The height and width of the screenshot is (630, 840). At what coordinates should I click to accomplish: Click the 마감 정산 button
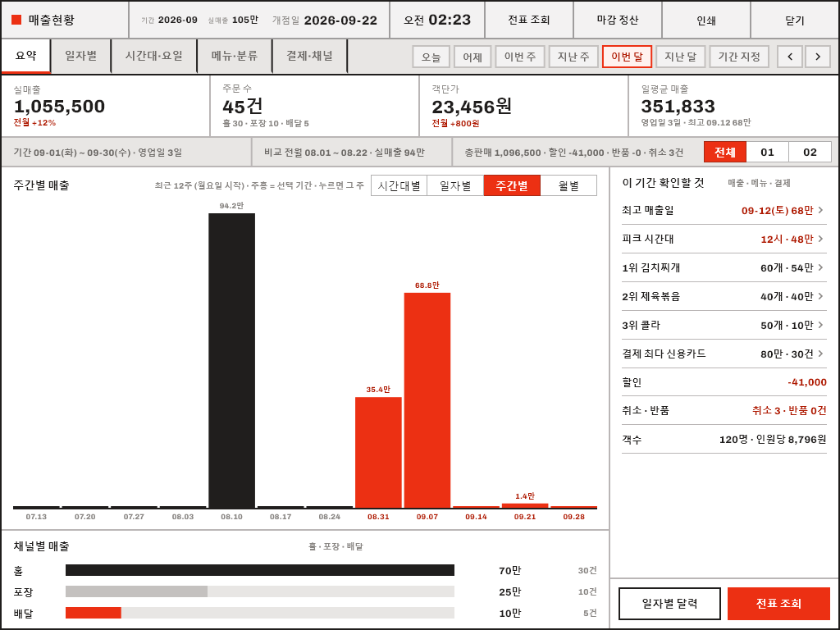(x=618, y=20)
